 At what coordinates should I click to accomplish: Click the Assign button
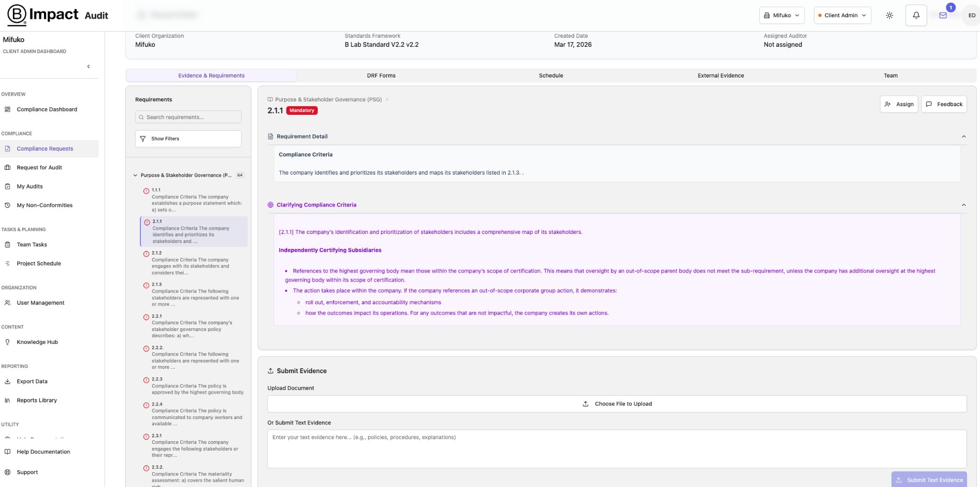899,104
